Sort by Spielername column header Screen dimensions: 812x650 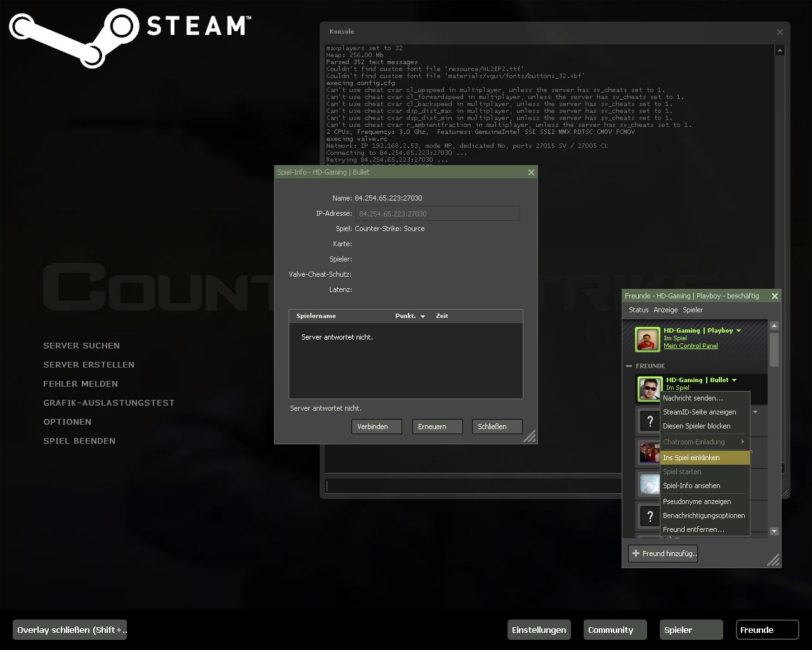(316, 316)
